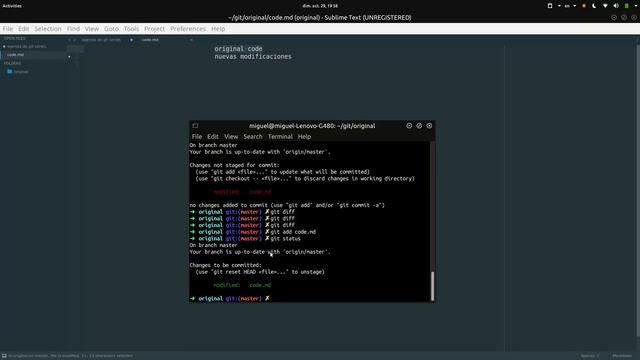Open the Sublime Text File menu
Image resolution: width=640 pixels, height=360 pixels.
coord(7,29)
